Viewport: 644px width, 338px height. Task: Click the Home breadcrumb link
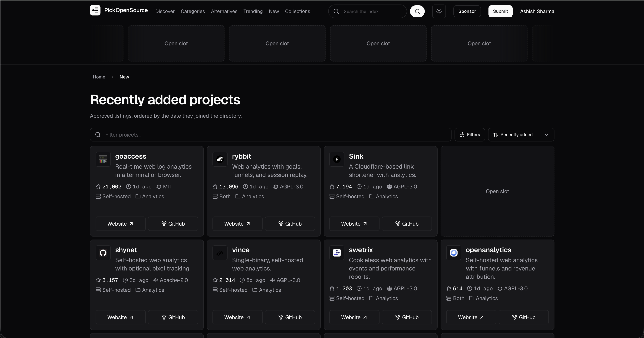99,77
